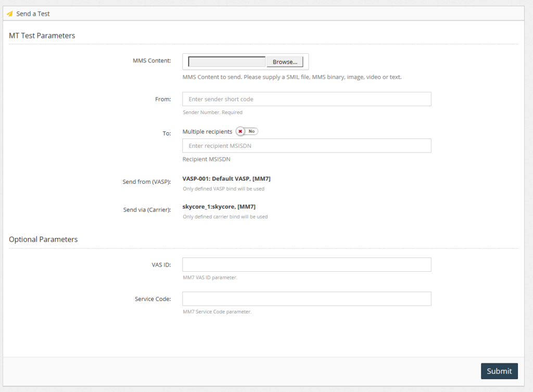Click "Only defined carrier bind will be used"
The width and height of the screenshot is (533, 392).
[225, 217]
